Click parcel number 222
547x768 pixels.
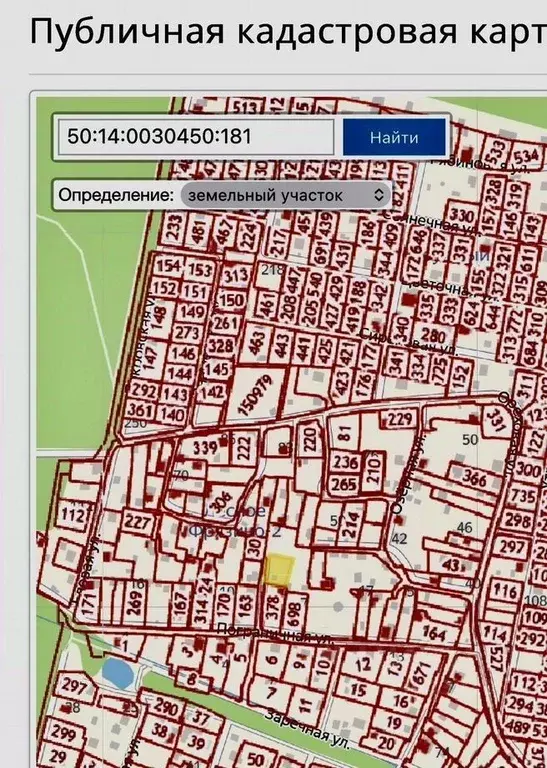(243, 448)
